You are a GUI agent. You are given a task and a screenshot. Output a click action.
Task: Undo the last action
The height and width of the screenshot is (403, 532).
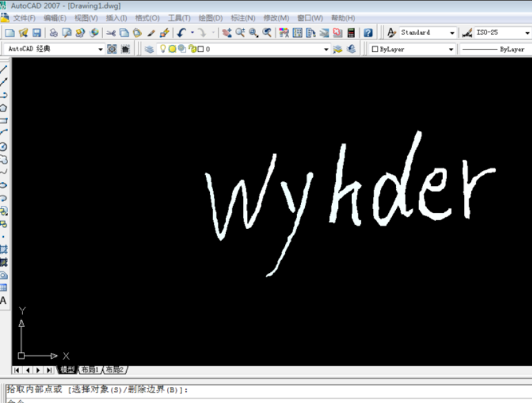(x=182, y=33)
